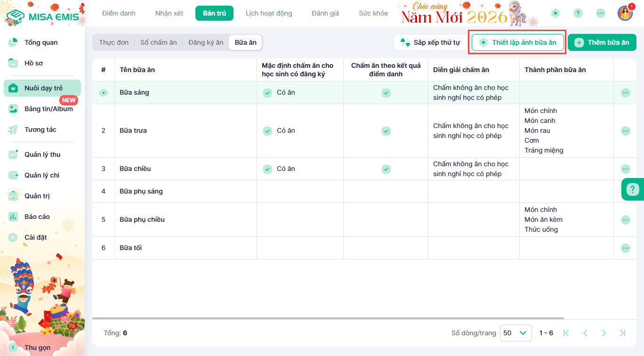Click the Thêm bữa ăn button
The width and height of the screenshot is (644, 356).
pos(602,42)
